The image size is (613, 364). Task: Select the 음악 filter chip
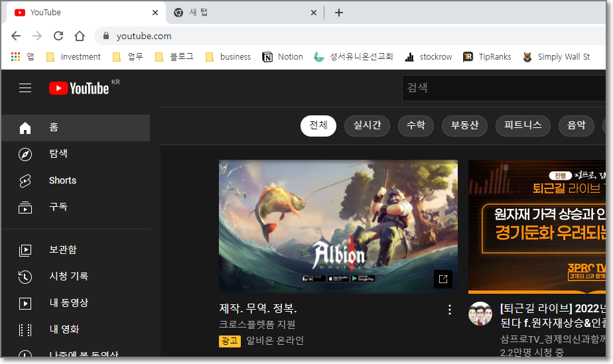577,126
